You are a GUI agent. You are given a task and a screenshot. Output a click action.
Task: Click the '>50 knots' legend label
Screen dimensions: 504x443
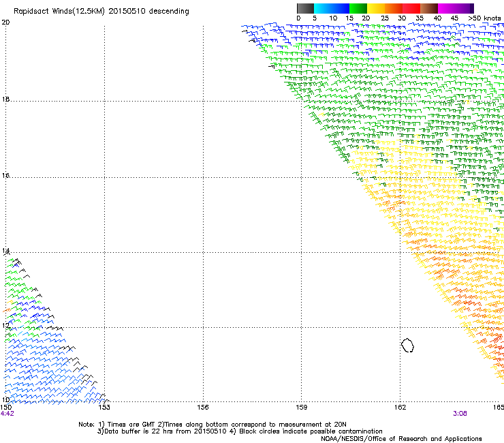coord(484,18)
